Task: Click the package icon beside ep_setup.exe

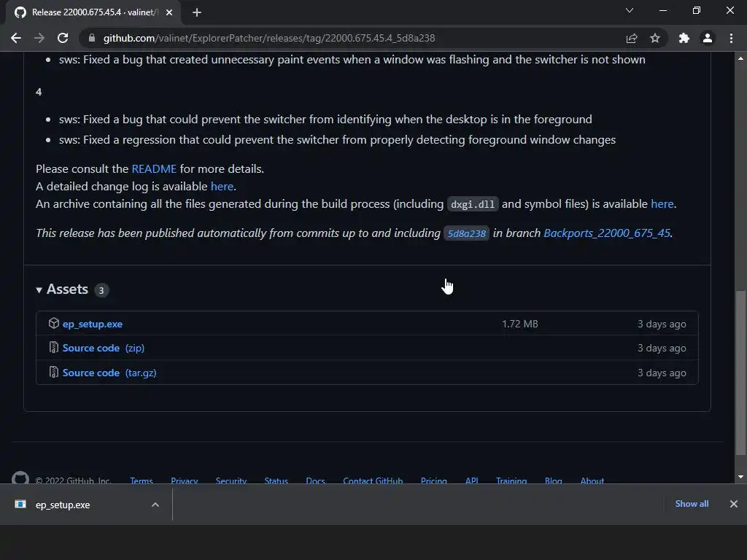Action: pyautogui.click(x=54, y=323)
